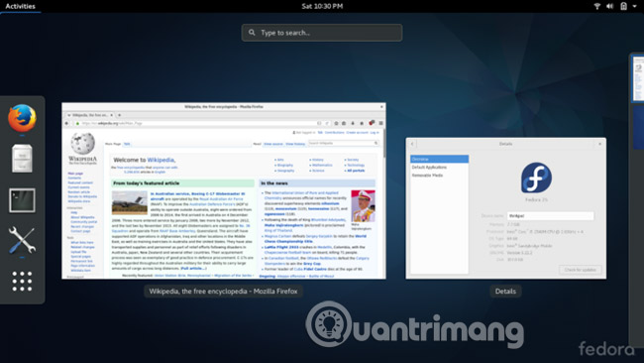Image resolution: width=644 pixels, height=363 pixels.
Task: Open Firefox from the dash
Action: point(22,118)
